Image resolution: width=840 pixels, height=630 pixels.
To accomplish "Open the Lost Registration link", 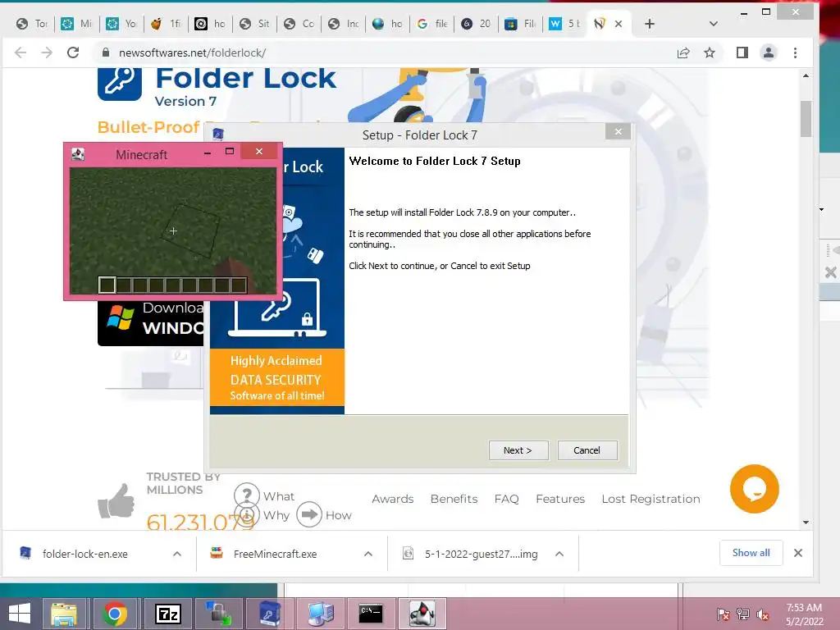I will (651, 499).
